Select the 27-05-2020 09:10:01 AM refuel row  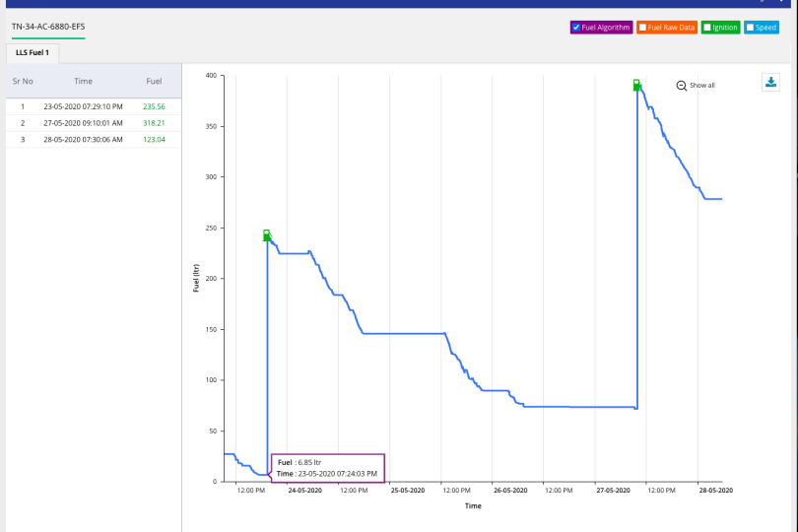[83, 123]
